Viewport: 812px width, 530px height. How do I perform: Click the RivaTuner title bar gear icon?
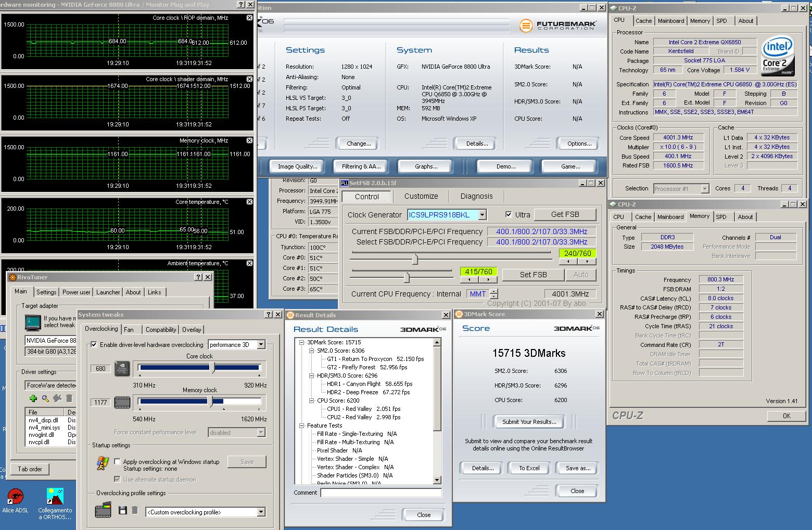click(12, 277)
